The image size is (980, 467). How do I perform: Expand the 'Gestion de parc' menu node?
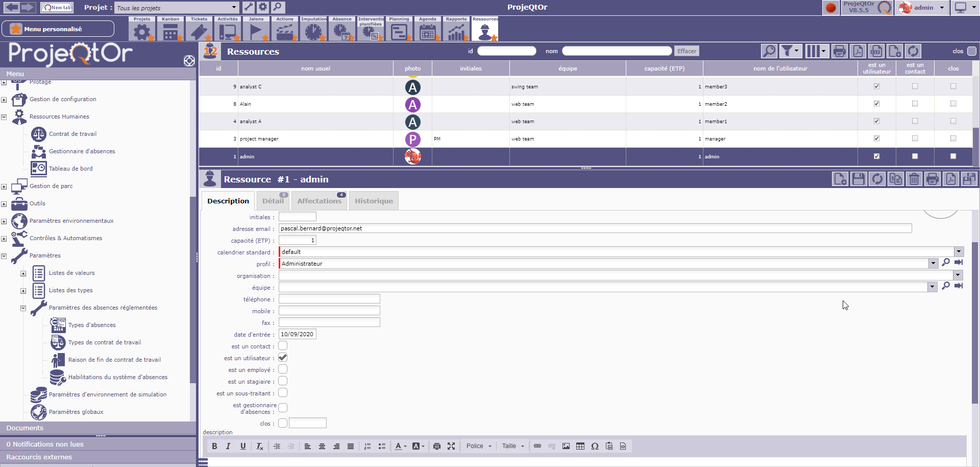(4, 186)
